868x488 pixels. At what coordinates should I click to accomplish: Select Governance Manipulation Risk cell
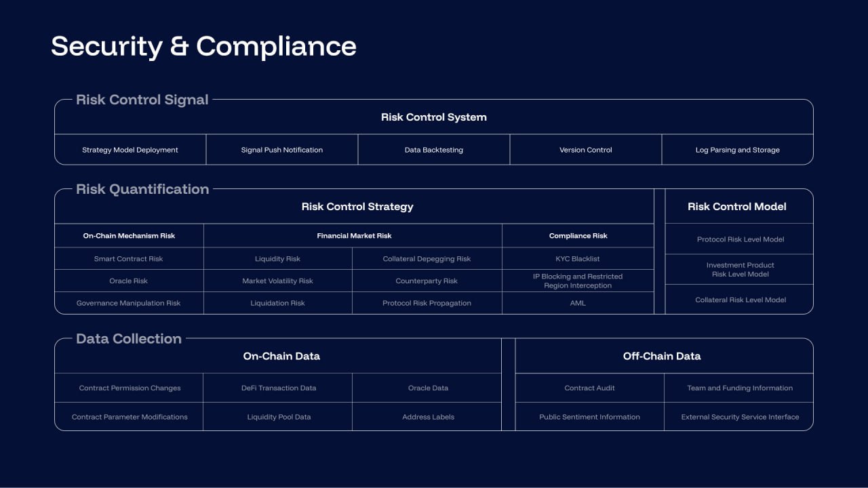click(x=129, y=303)
